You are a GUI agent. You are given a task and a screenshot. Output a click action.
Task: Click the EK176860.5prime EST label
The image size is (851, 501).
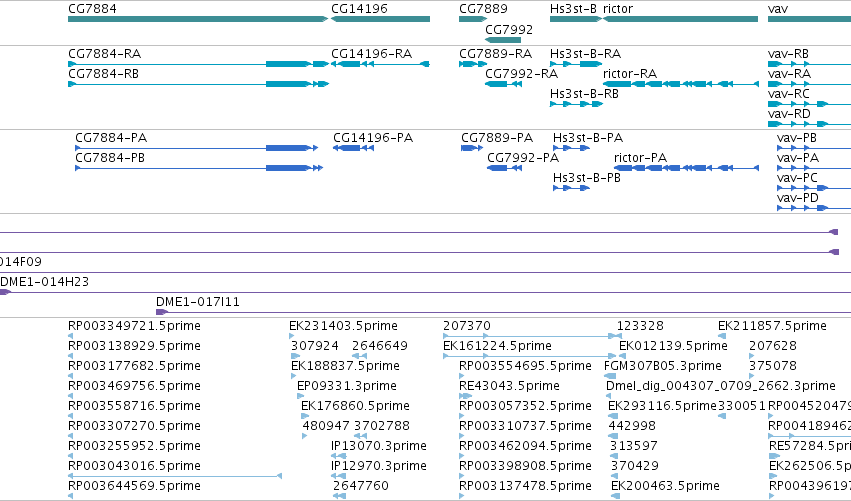coord(355,406)
